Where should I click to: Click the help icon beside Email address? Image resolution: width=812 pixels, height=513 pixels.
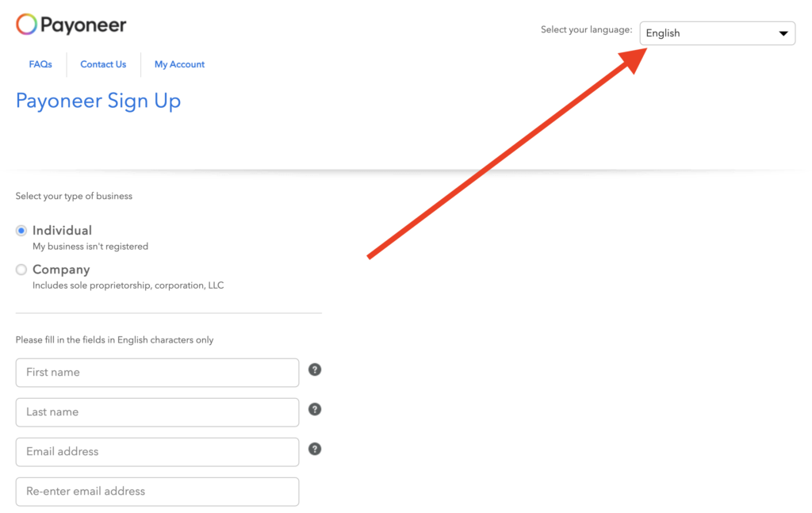[315, 449]
